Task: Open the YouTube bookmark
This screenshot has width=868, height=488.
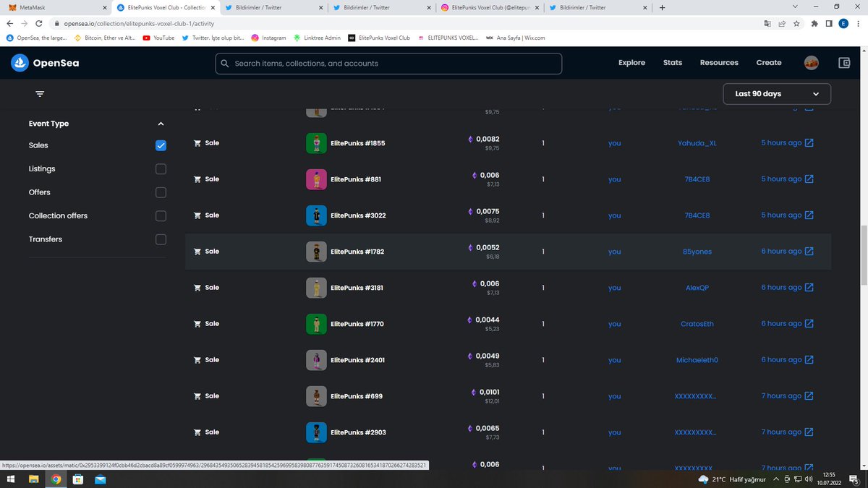Action: point(158,38)
